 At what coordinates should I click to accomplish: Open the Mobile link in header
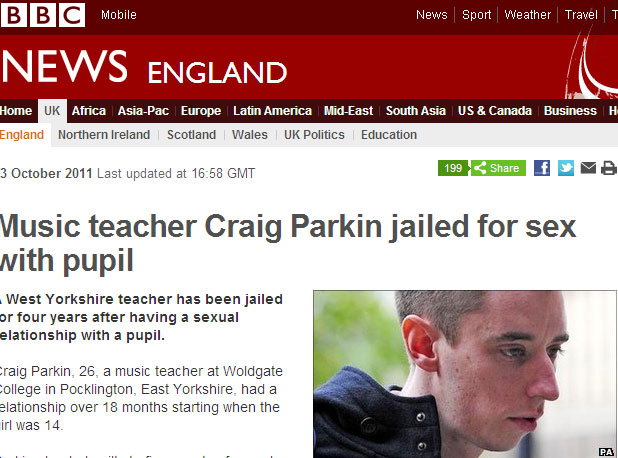119,15
